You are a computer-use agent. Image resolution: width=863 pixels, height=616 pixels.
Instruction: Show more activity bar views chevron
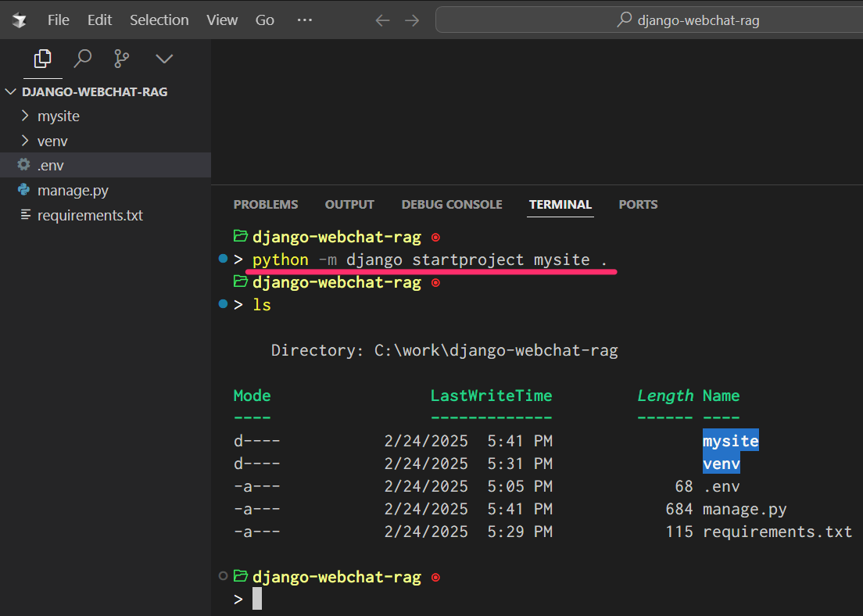163,59
